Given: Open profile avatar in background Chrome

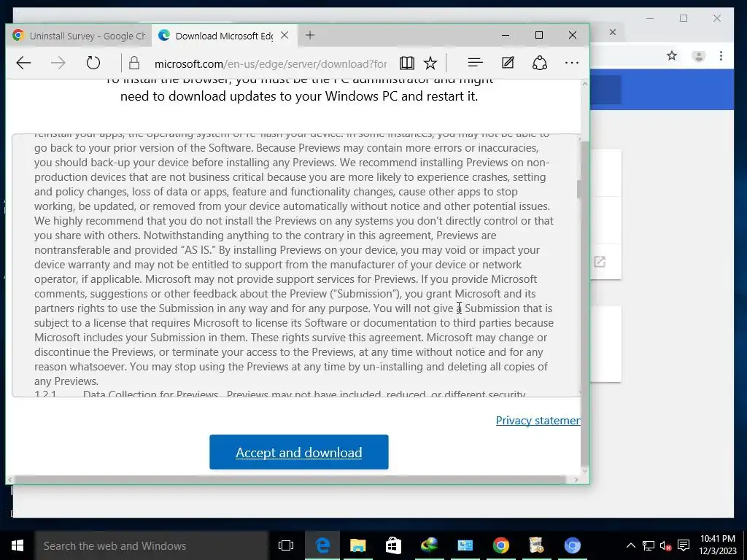Looking at the screenshot, I should [698, 56].
